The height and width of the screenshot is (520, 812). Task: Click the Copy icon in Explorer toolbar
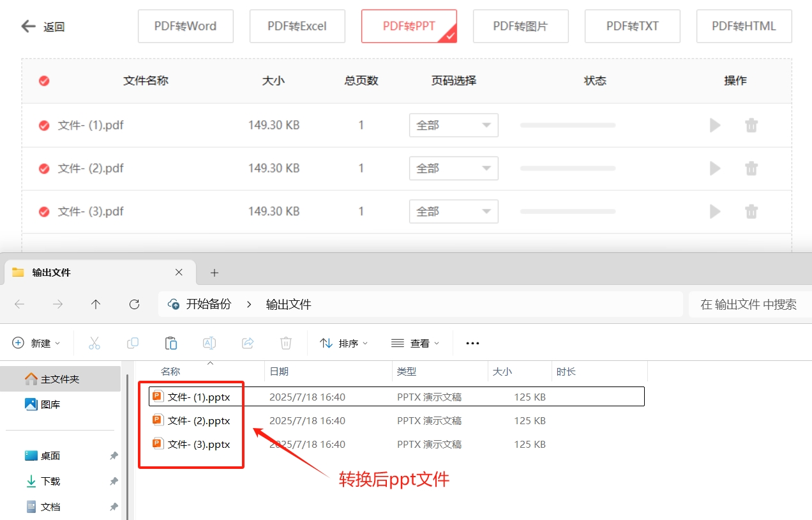tap(133, 343)
